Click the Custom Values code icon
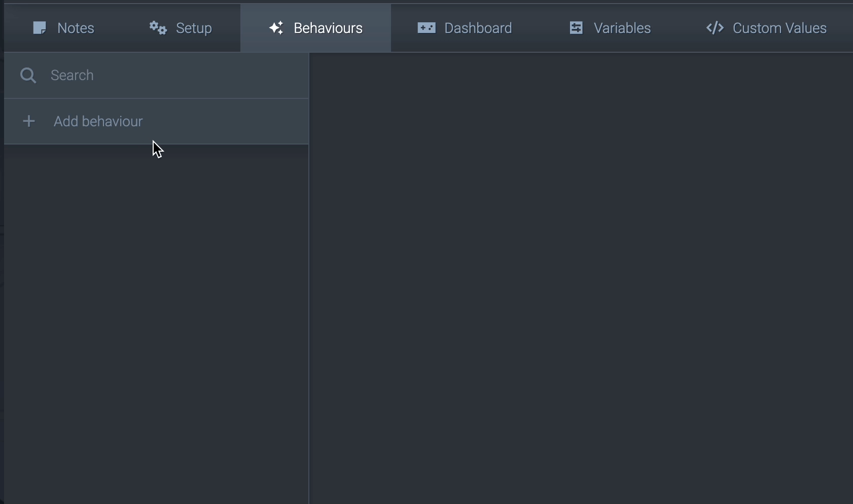 pyautogui.click(x=715, y=28)
